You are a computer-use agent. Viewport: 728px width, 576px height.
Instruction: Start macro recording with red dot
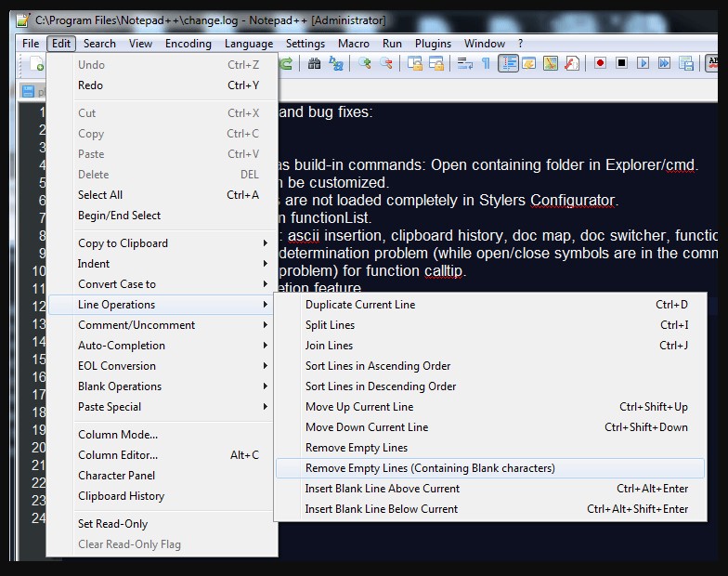point(600,63)
